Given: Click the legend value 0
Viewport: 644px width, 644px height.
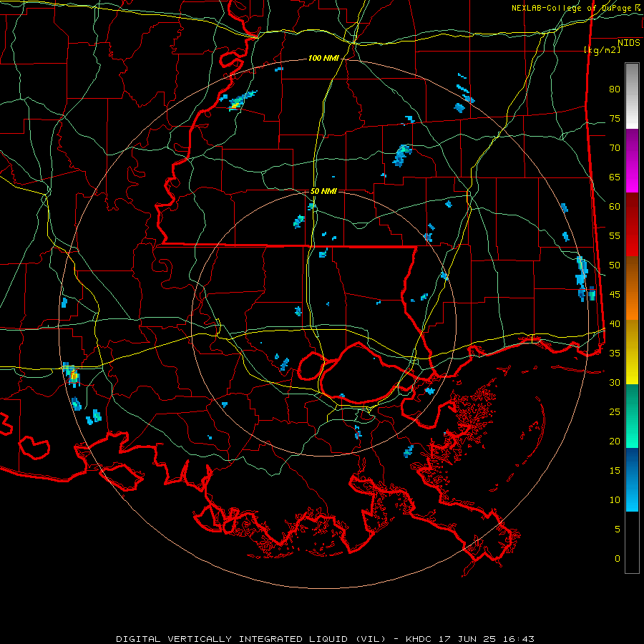Looking at the screenshot, I should click(x=618, y=559).
